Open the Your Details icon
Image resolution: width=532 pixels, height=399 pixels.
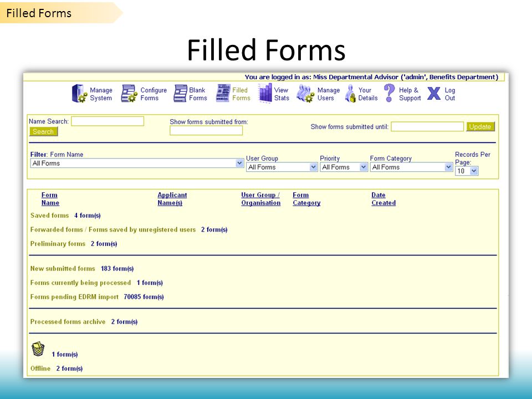point(350,93)
